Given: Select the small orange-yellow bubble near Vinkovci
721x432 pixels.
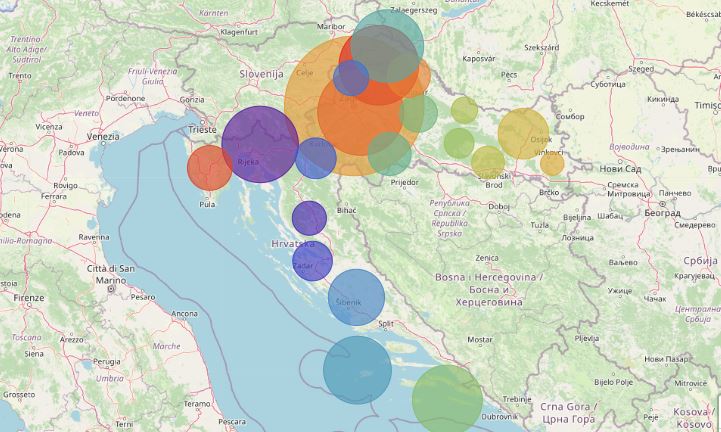Looking at the screenshot, I should [552, 164].
